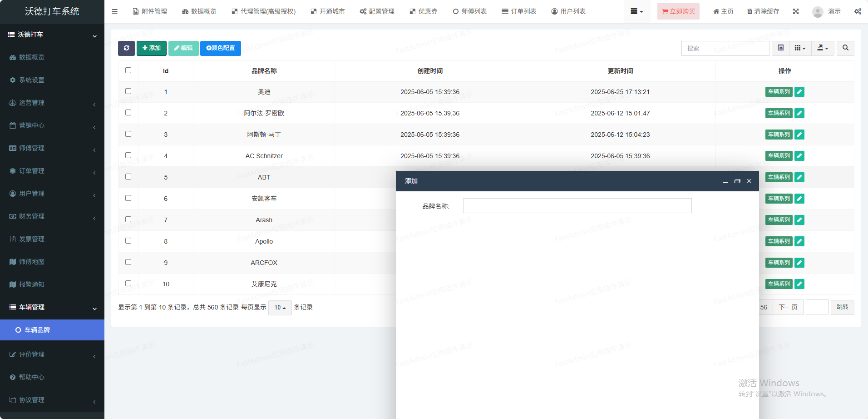Click the 品牌名称 input field in dialog
This screenshot has height=419, width=868.
pos(577,206)
